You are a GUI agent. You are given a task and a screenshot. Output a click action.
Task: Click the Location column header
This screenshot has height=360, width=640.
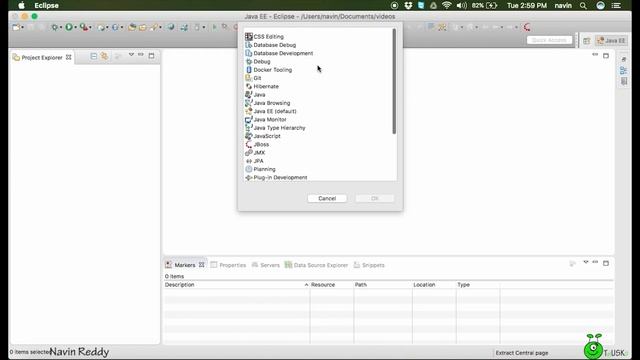(434, 284)
